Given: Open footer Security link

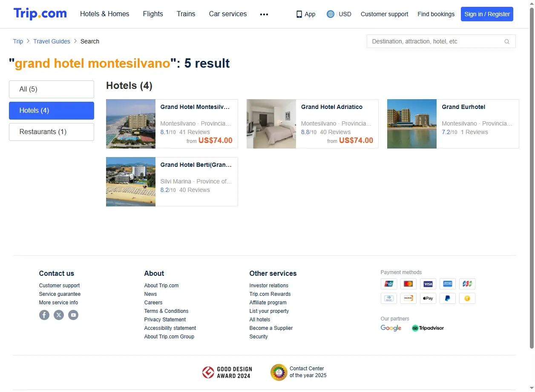Looking at the screenshot, I should (x=259, y=337).
